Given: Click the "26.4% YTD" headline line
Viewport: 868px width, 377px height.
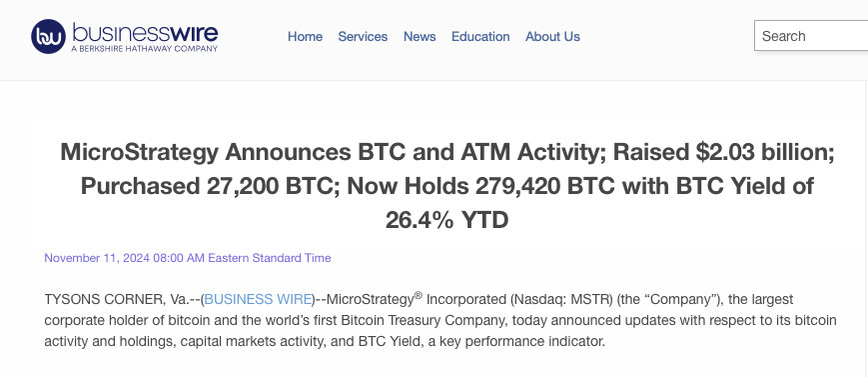Looking at the screenshot, I should click(x=447, y=221).
